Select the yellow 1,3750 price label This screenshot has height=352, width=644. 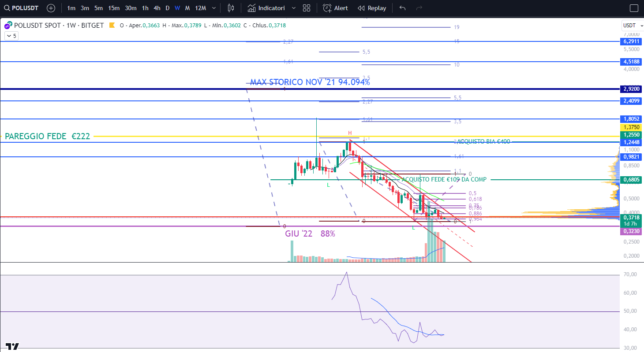631,127
